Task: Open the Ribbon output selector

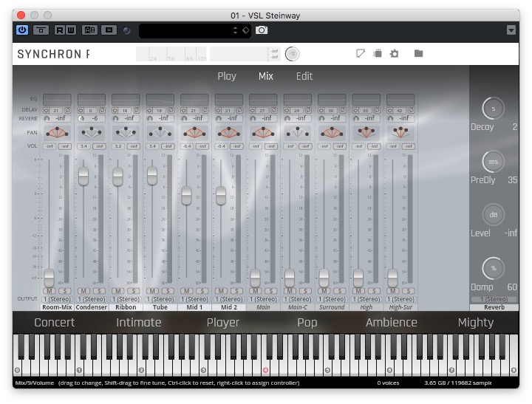Action: tap(126, 299)
